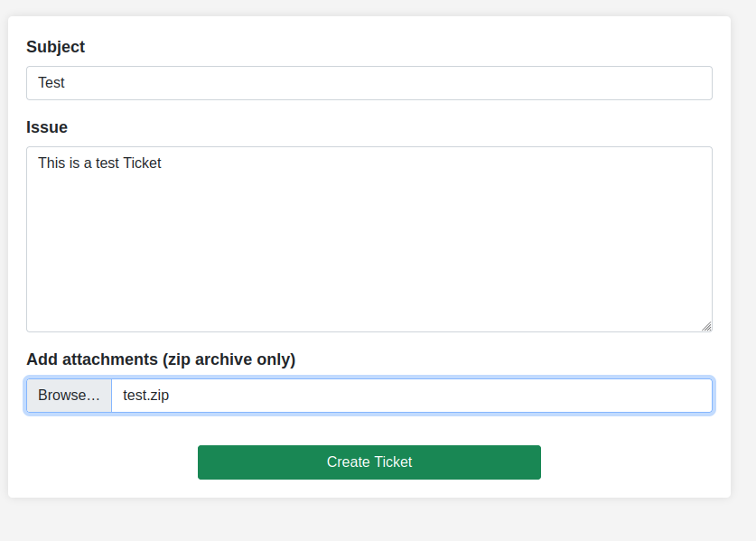Click the "Subject" field label

(55, 47)
